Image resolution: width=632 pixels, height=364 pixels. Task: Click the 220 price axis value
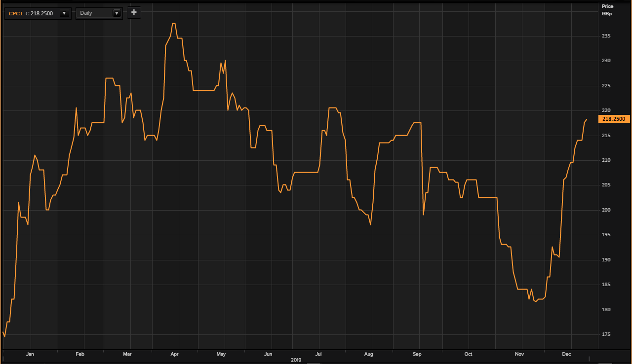coord(606,110)
